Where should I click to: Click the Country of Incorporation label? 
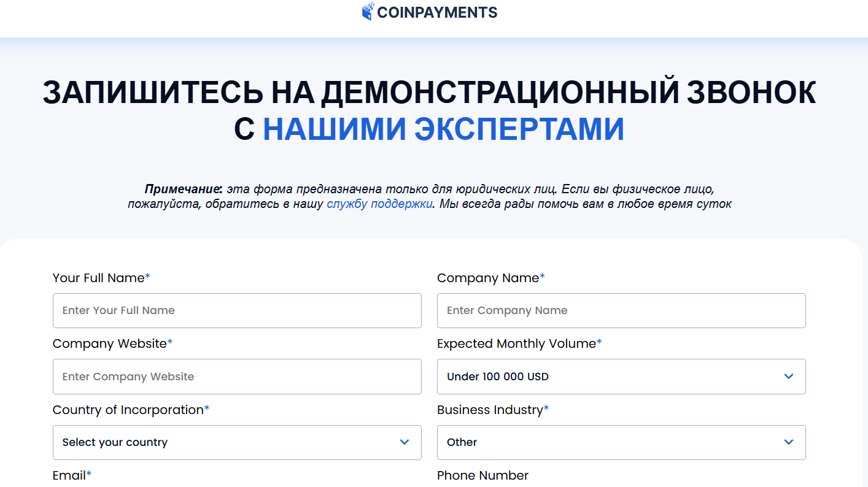coord(131,410)
